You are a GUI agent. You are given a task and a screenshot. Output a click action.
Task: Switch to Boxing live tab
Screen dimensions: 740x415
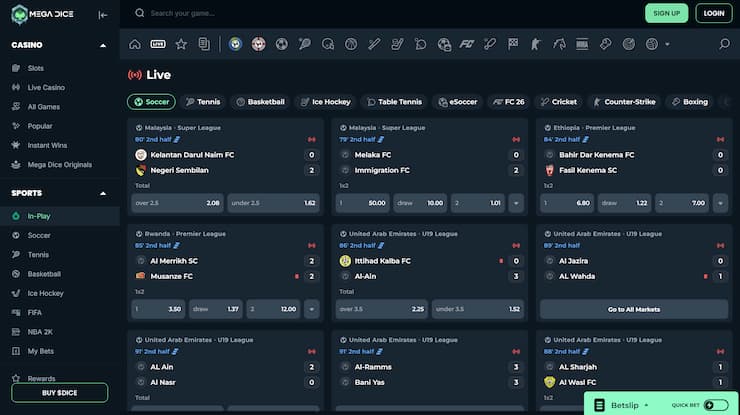pos(690,102)
